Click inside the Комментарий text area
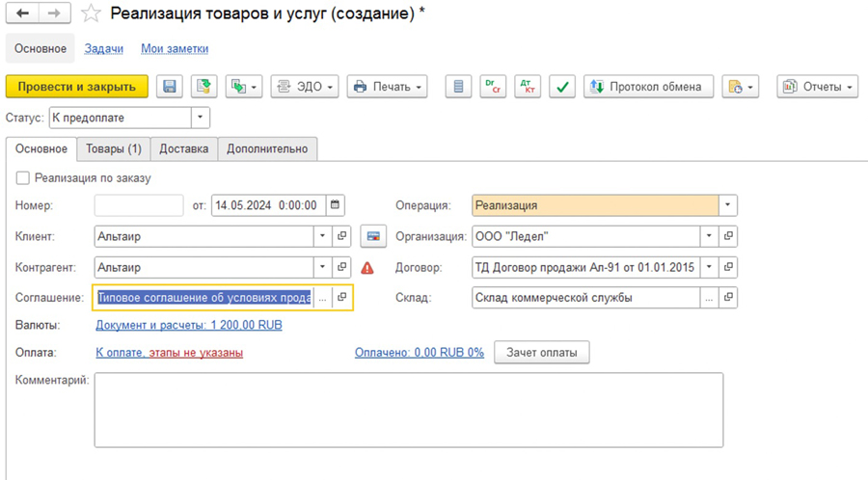This screenshot has height=480, width=868. [408, 410]
